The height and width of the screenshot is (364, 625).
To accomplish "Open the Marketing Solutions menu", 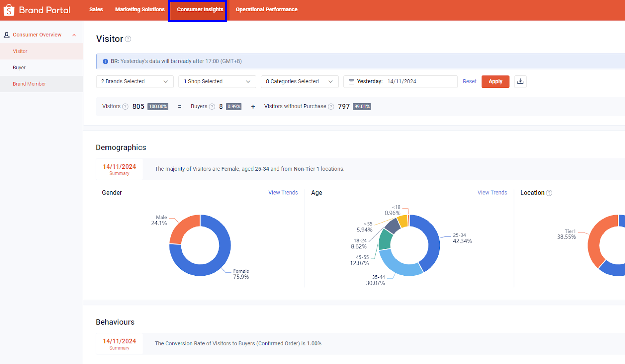I will 140,9.
